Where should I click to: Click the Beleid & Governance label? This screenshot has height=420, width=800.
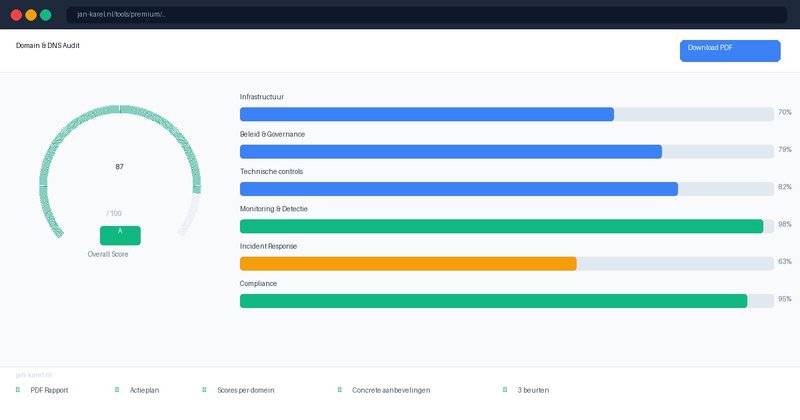click(272, 134)
